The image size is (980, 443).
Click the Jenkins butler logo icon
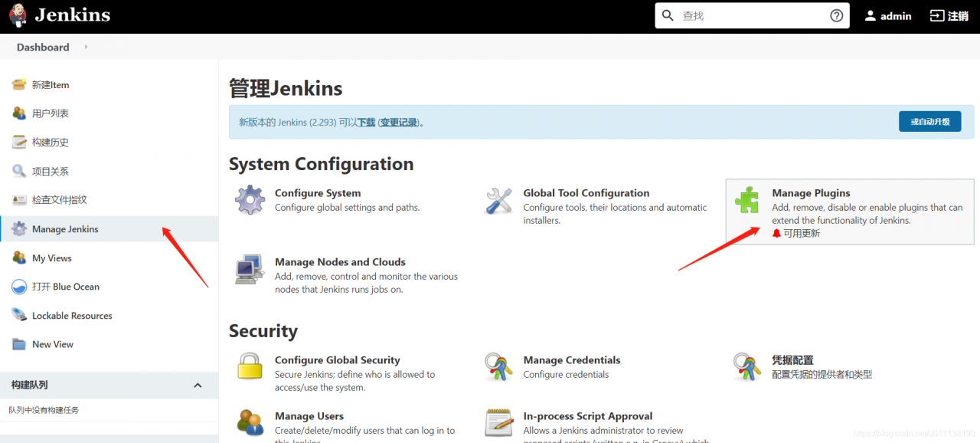point(18,15)
